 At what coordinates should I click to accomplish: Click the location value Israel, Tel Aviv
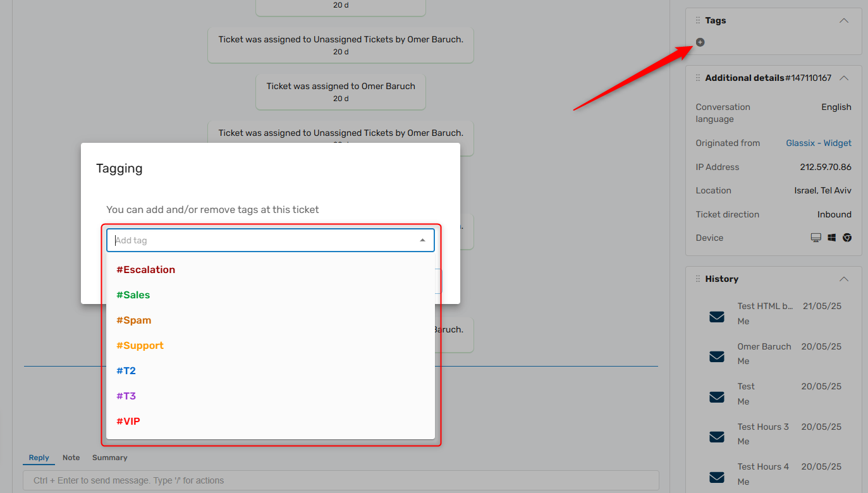(822, 190)
